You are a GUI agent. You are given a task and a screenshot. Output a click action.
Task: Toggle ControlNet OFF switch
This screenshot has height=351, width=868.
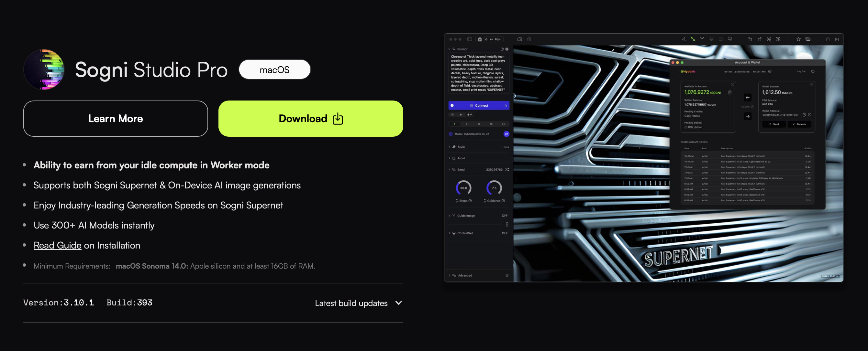point(505,233)
